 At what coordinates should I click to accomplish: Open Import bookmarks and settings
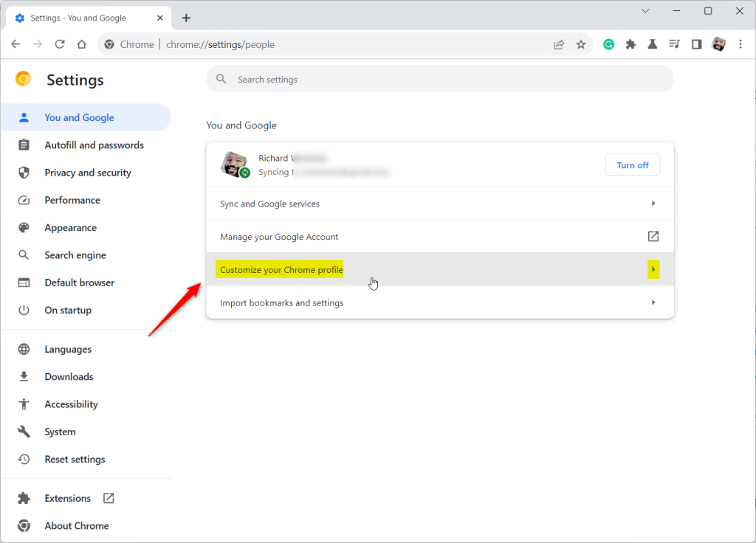pos(440,302)
